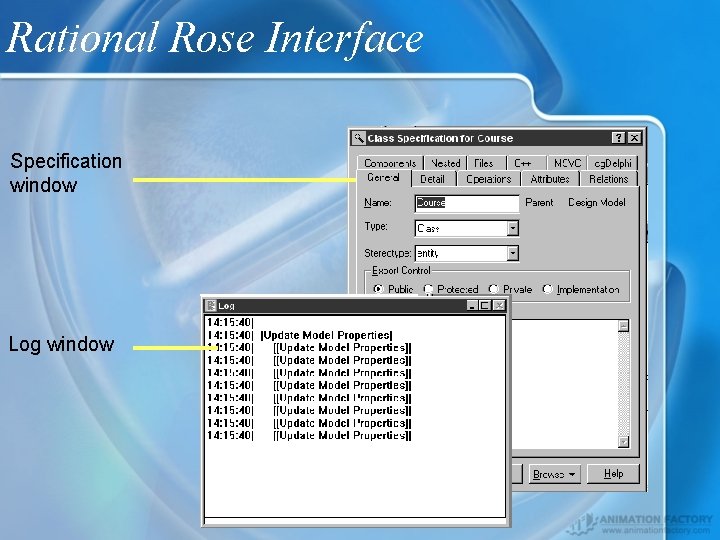Select the Public export control radio
This screenshot has width=720, height=540.
pos(378,289)
